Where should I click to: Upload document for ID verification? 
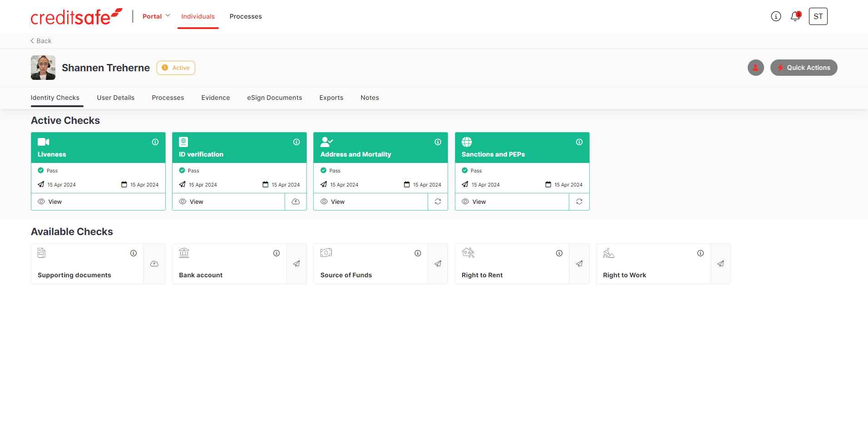296,202
